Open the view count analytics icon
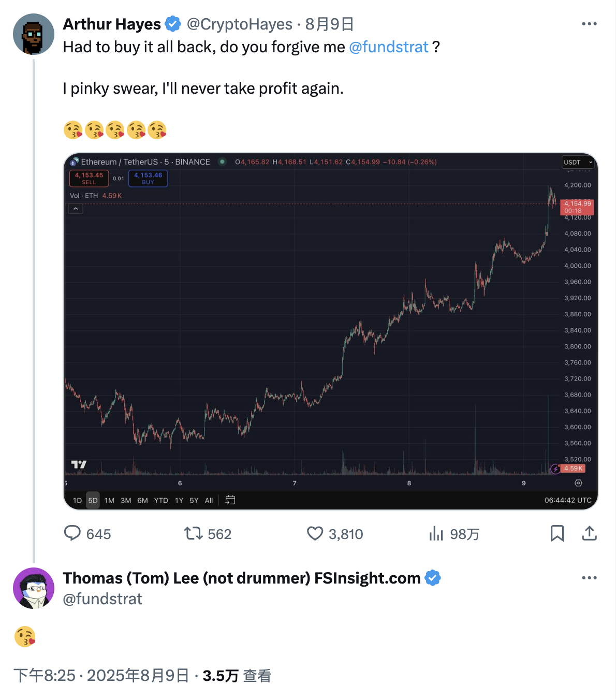The width and height of the screenshot is (616, 699). [436, 533]
